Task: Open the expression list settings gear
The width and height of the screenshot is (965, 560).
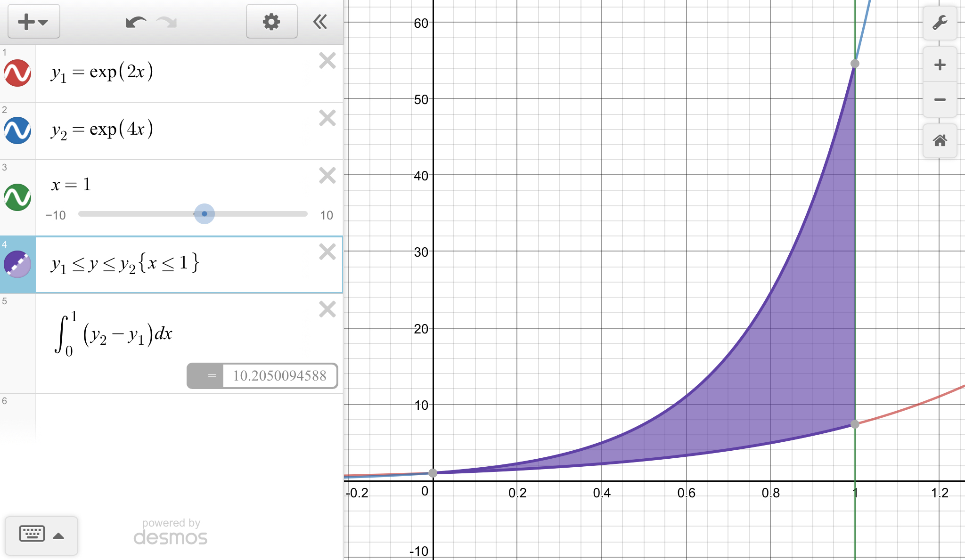Action: click(x=271, y=22)
